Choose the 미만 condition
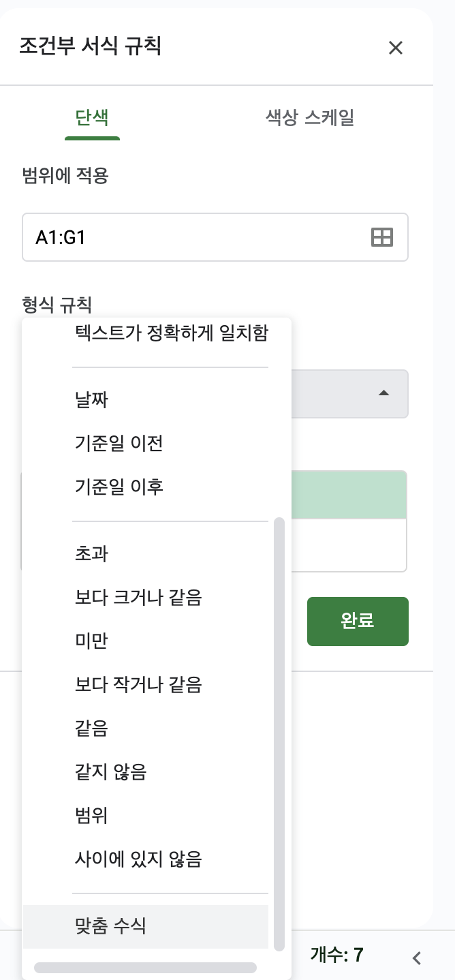 coord(92,641)
